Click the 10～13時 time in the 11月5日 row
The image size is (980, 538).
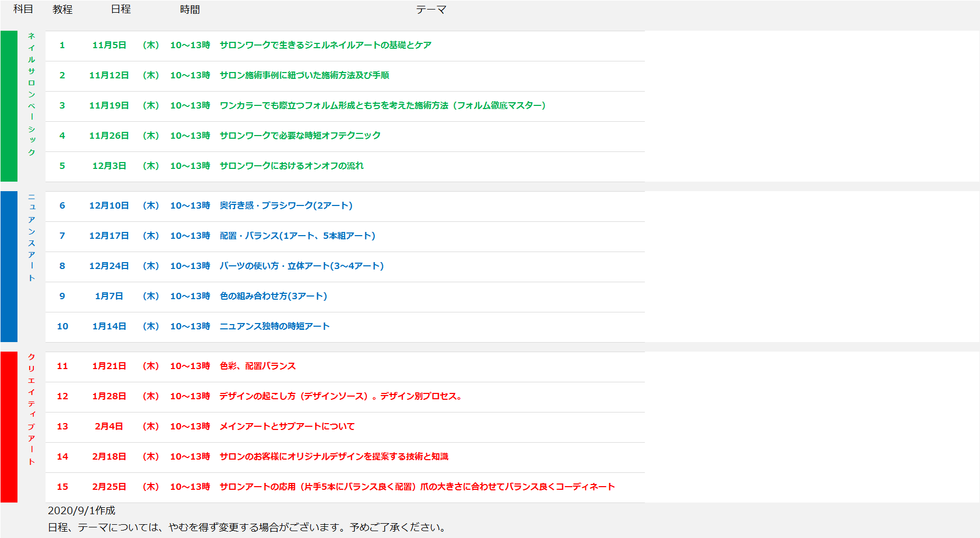190,45
